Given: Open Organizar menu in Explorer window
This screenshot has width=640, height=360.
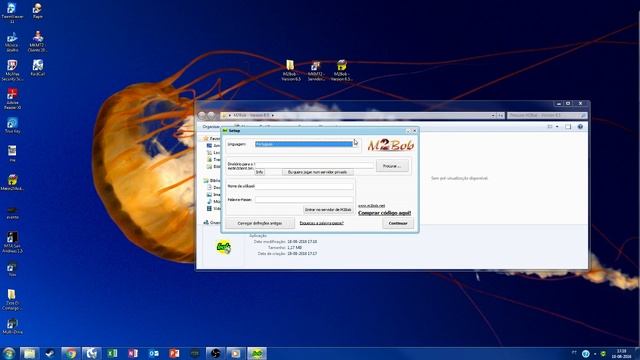Looking at the screenshot, I should (x=211, y=127).
